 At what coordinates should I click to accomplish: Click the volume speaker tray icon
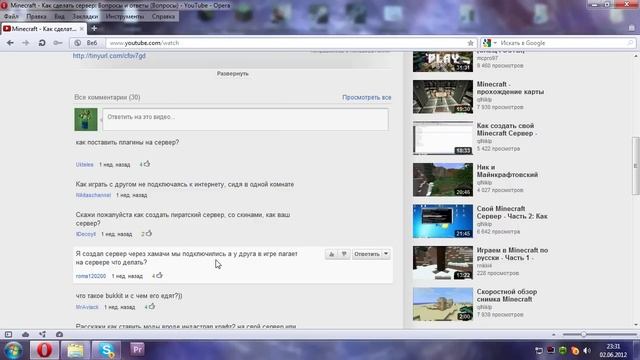click(587, 350)
